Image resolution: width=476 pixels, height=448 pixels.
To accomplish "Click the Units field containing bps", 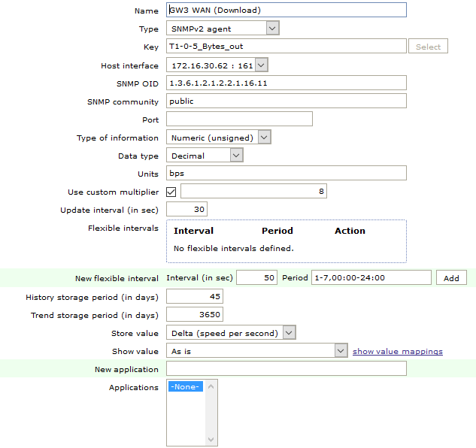I will click(286, 174).
